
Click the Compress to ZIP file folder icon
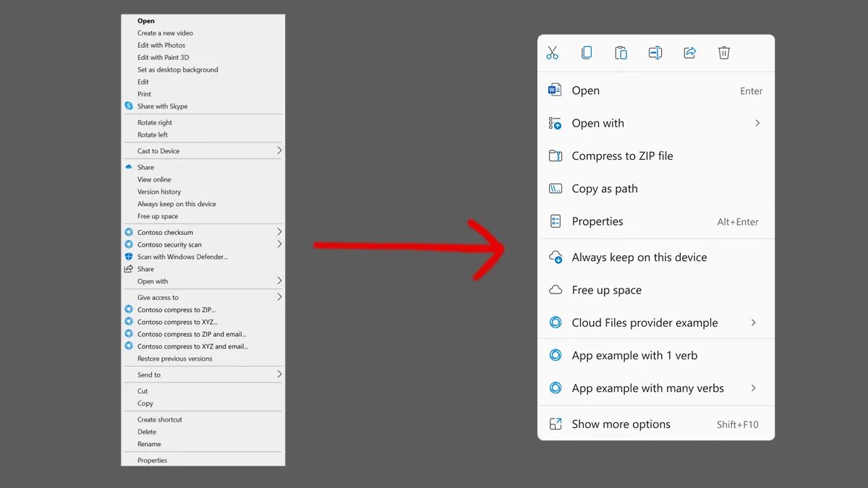[x=555, y=155]
